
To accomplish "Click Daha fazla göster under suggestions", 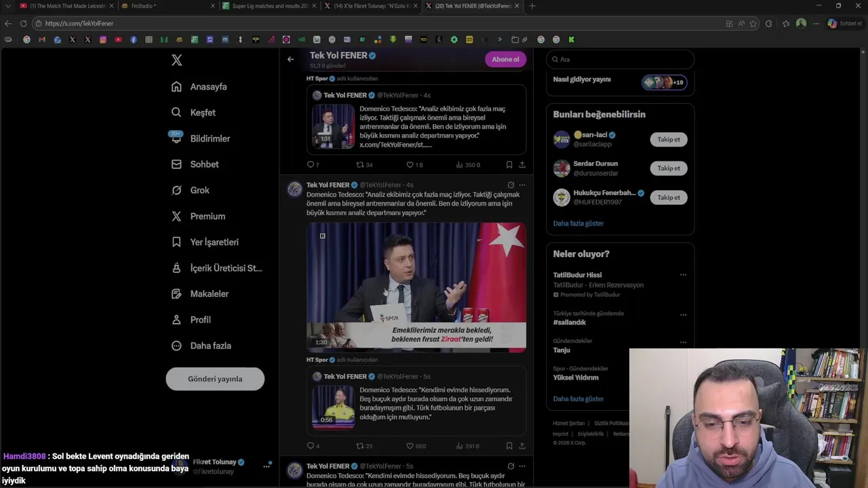I will [578, 223].
